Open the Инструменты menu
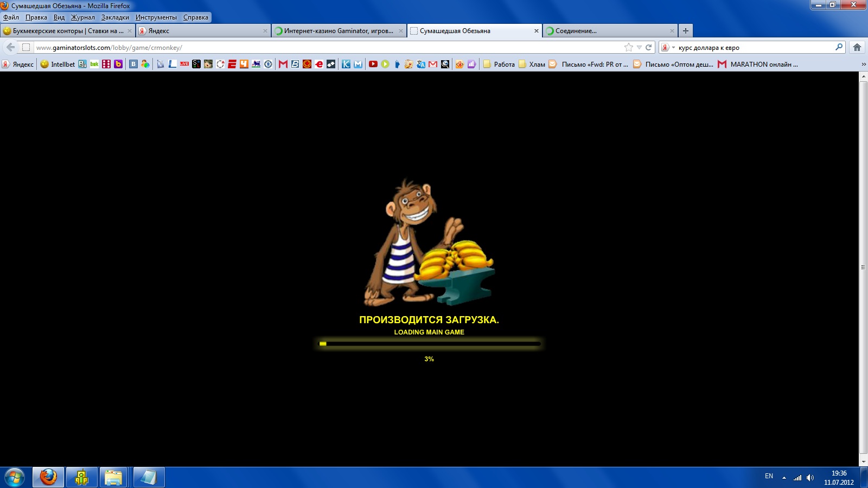868x488 pixels. coord(156,17)
